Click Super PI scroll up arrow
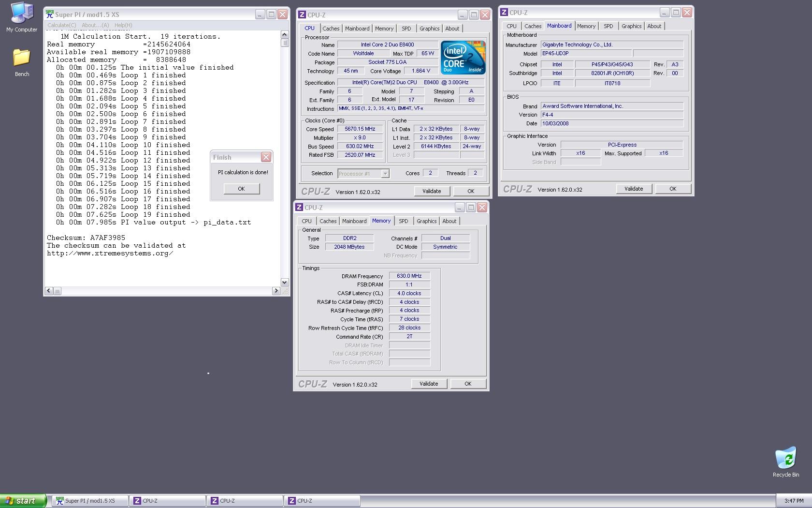The width and height of the screenshot is (812, 508). click(x=284, y=34)
